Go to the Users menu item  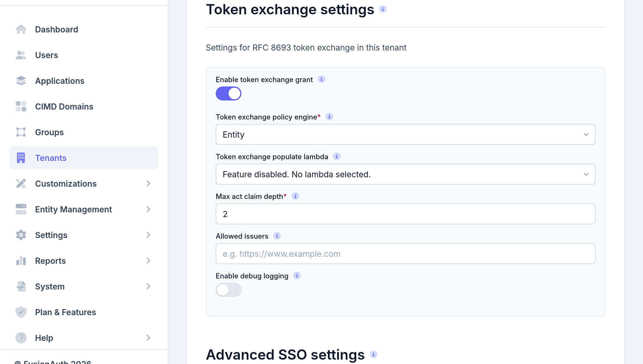[x=84, y=55]
